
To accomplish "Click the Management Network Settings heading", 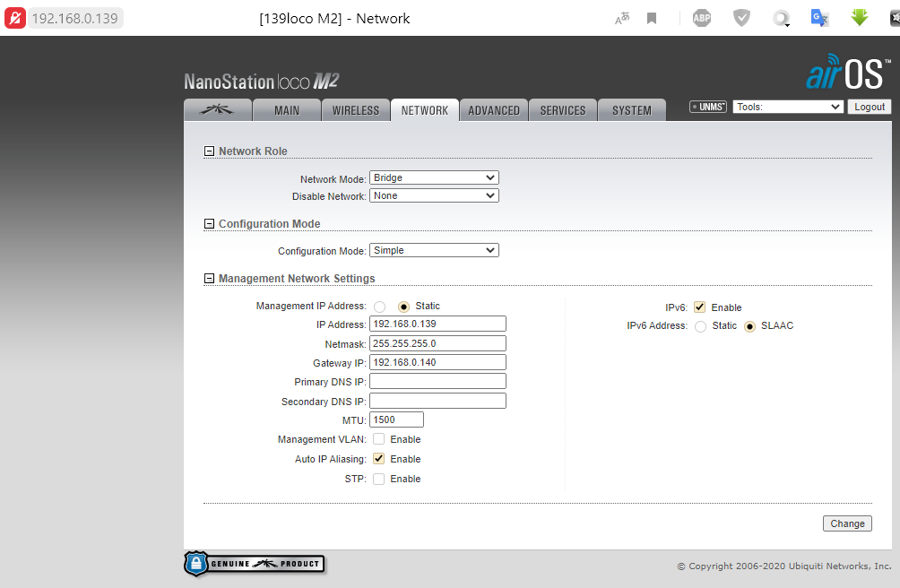I will point(297,279).
